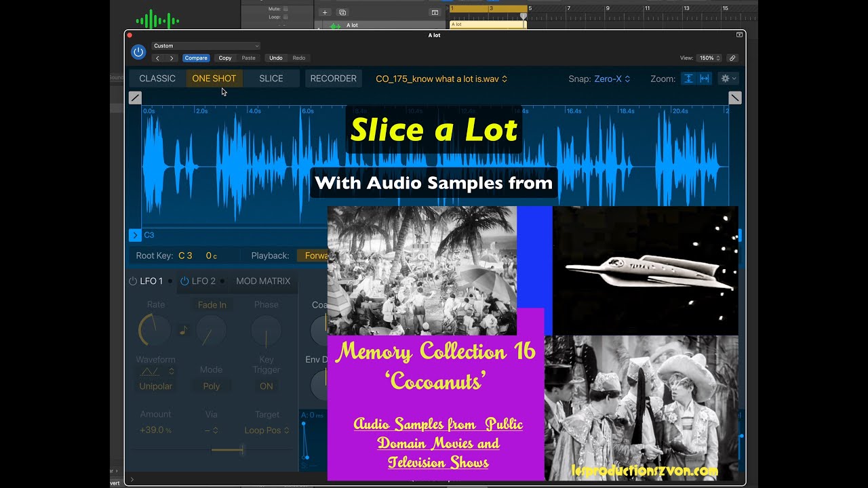Click the 'A lot' track name in Logic
The height and width of the screenshot is (488, 868).
click(x=352, y=25)
